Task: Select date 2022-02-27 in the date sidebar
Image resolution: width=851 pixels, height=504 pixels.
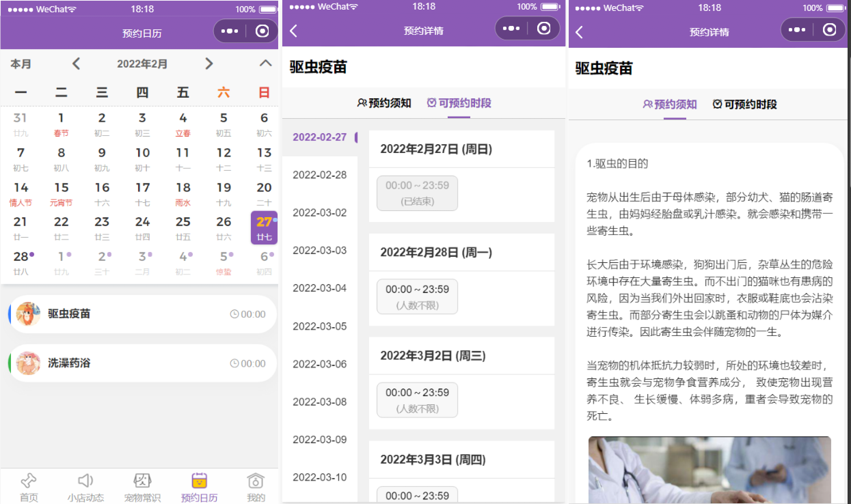Action: click(x=320, y=137)
